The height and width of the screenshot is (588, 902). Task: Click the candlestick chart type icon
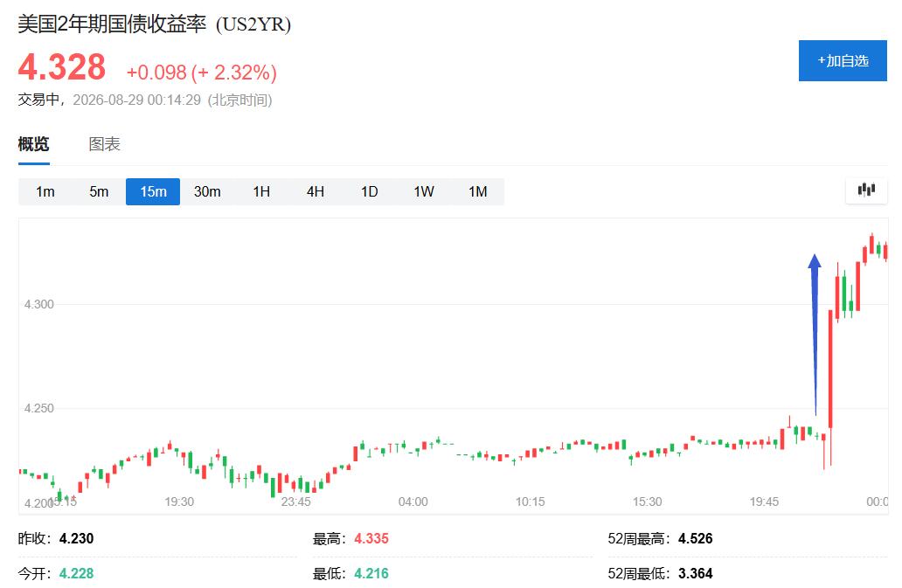click(866, 190)
